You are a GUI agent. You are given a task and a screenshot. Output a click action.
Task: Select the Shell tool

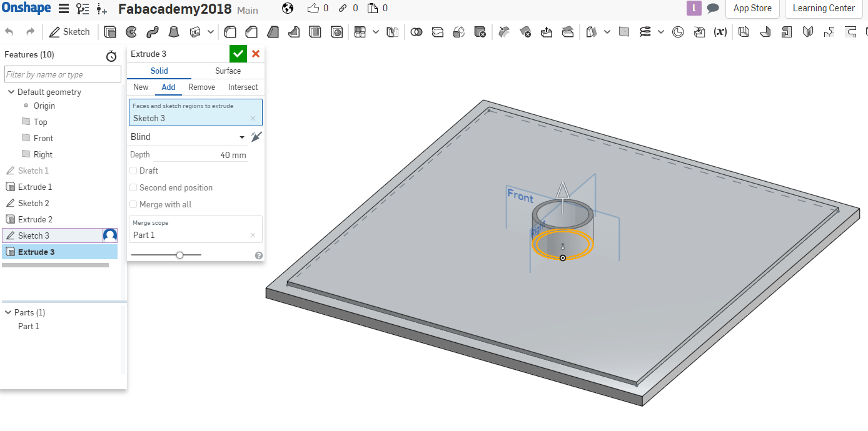316,32
